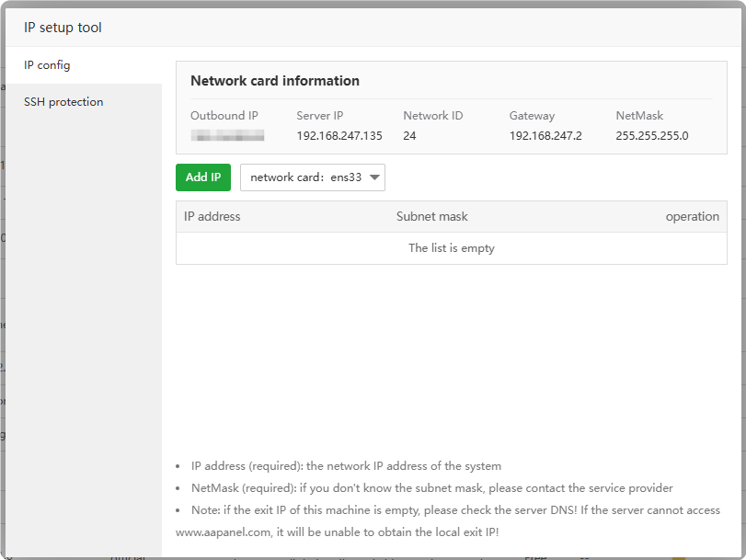Click the operation column header
The width and height of the screenshot is (746, 560).
pyautogui.click(x=692, y=217)
